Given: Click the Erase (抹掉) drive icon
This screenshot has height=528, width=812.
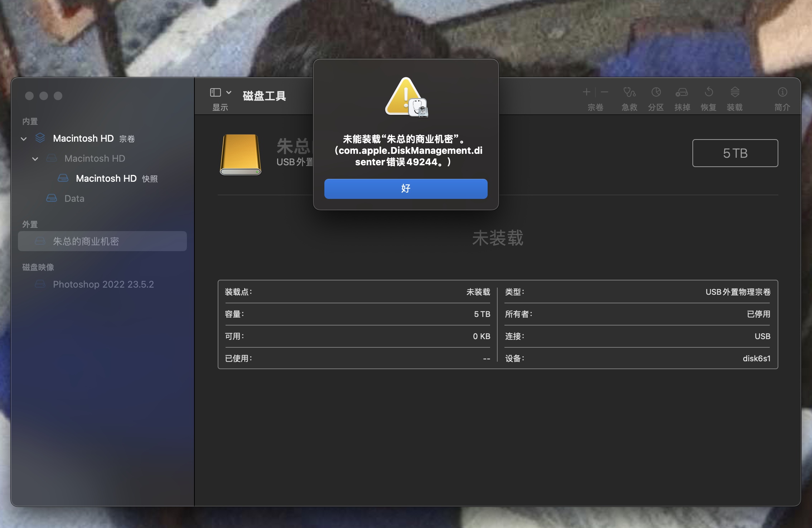Looking at the screenshot, I should (x=682, y=92).
